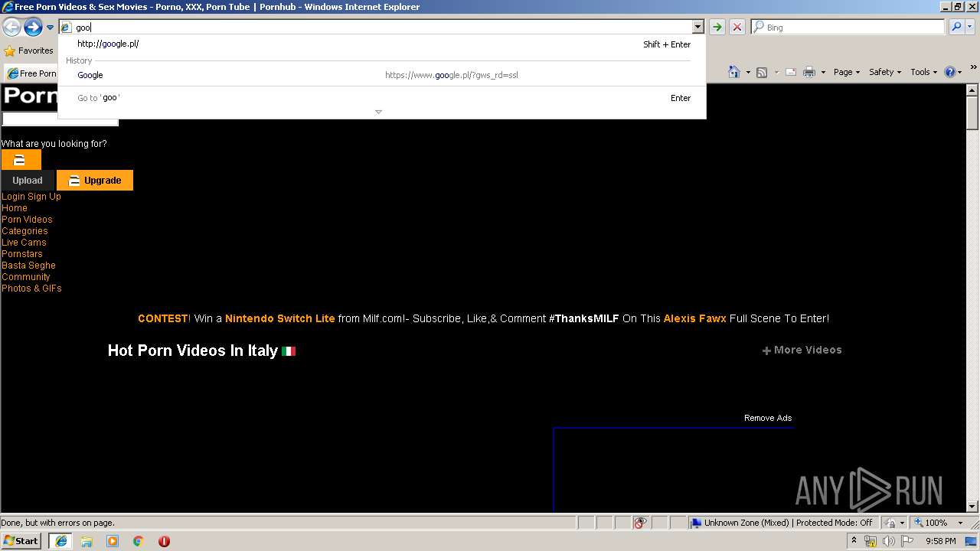Click the Upload button on the page

click(x=28, y=181)
